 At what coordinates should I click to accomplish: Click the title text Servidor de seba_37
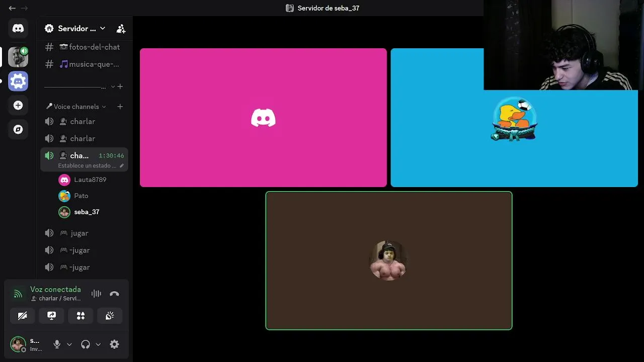(328, 8)
